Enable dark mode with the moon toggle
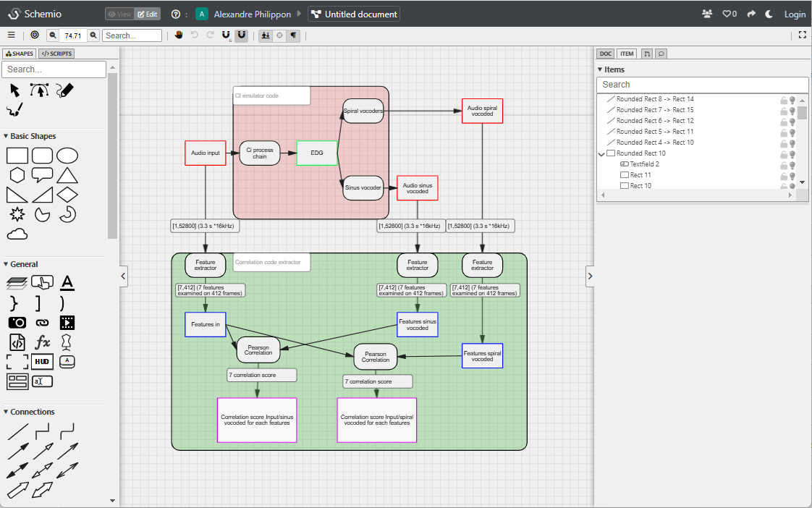This screenshot has height=508, width=812. 769,14
